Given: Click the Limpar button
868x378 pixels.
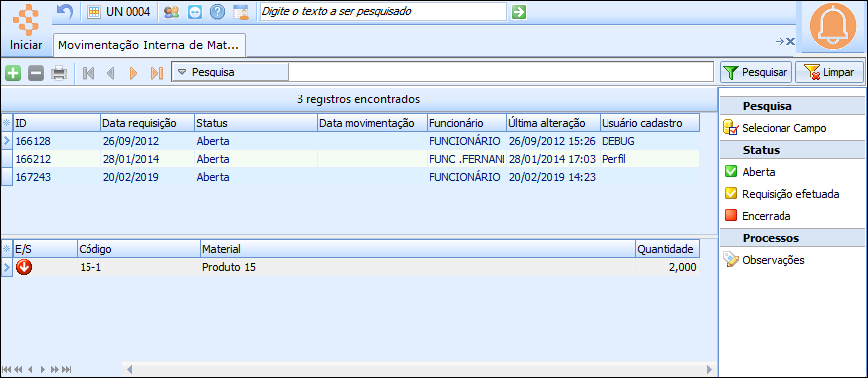Looking at the screenshot, I should (x=829, y=72).
